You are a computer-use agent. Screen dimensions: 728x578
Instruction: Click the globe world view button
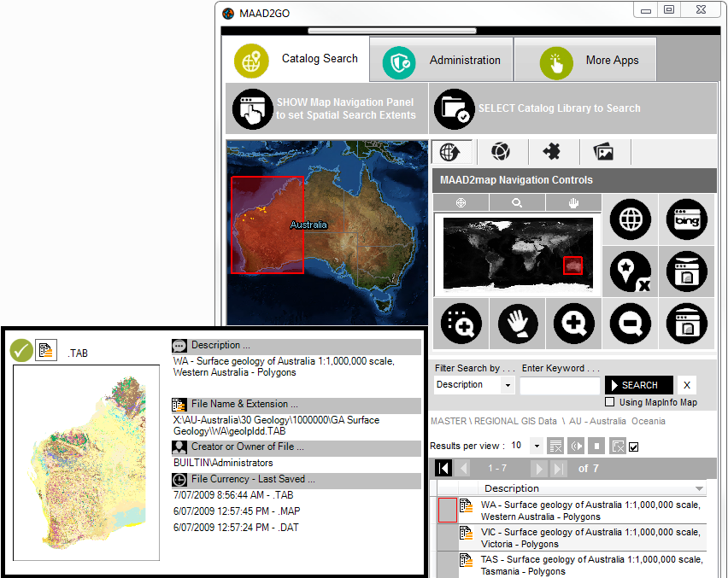pos(631,219)
